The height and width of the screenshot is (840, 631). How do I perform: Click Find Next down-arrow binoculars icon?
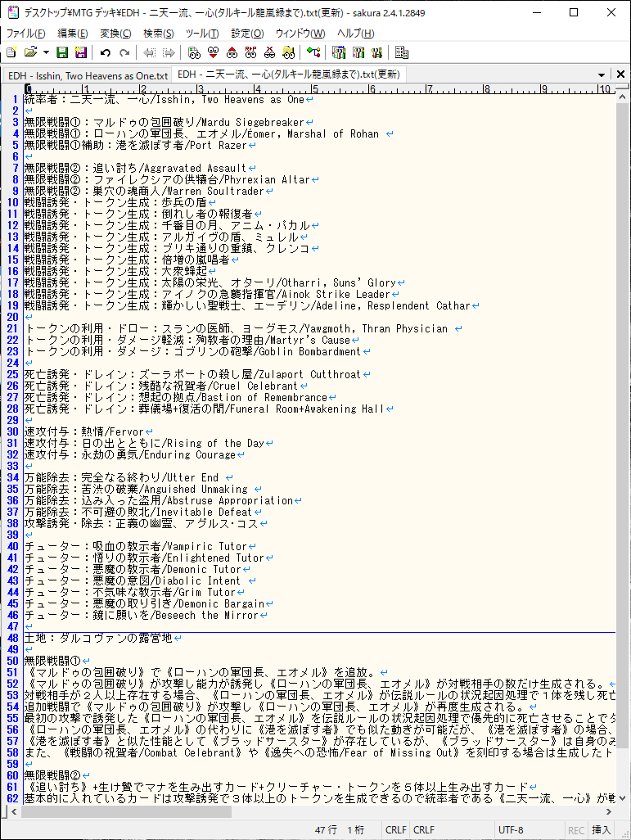point(213,52)
